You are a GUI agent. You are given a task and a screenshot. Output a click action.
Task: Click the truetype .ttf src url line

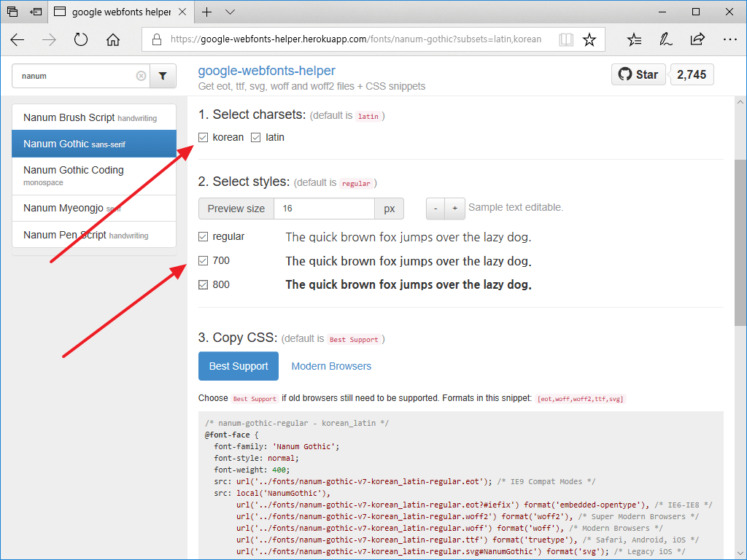[468, 540]
